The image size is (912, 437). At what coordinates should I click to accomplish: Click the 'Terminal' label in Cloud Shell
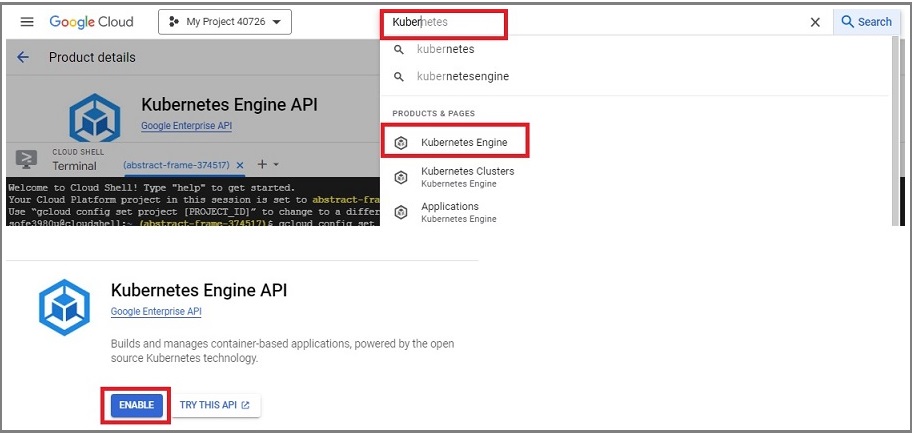pyautogui.click(x=74, y=166)
